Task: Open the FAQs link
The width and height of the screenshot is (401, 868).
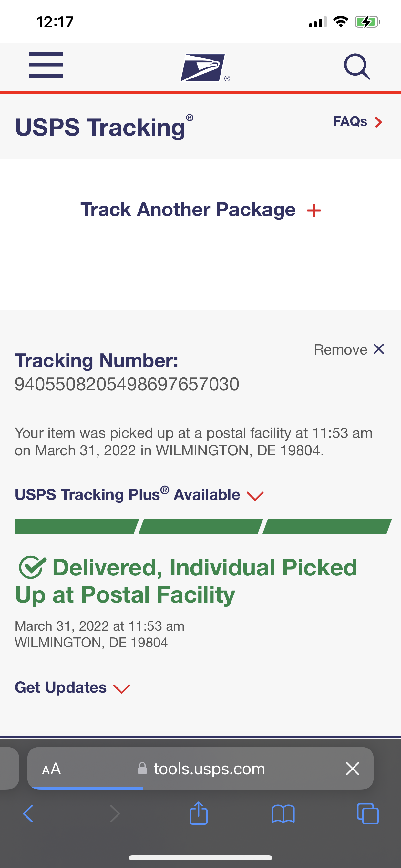Action: point(357,122)
